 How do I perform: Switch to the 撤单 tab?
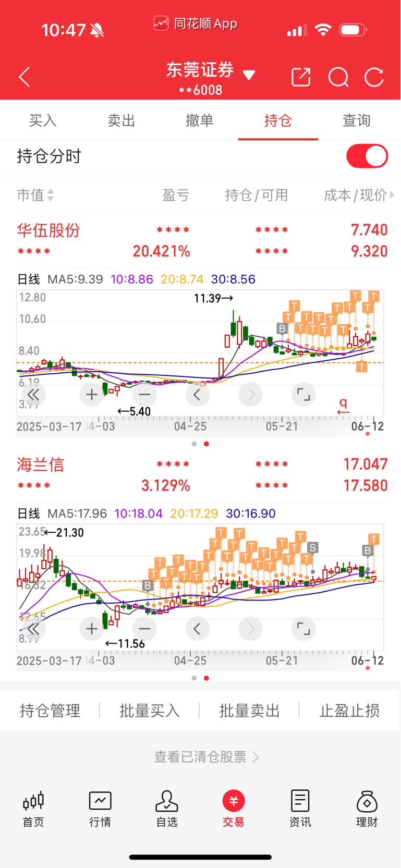pos(200,120)
